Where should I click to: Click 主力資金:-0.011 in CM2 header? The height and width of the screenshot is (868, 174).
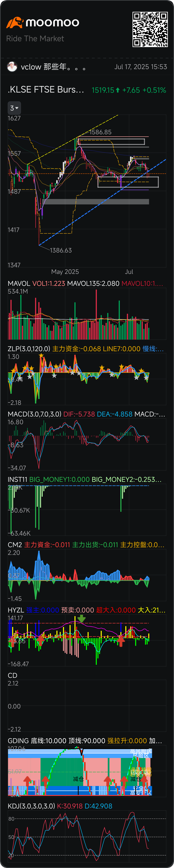(x=47, y=545)
